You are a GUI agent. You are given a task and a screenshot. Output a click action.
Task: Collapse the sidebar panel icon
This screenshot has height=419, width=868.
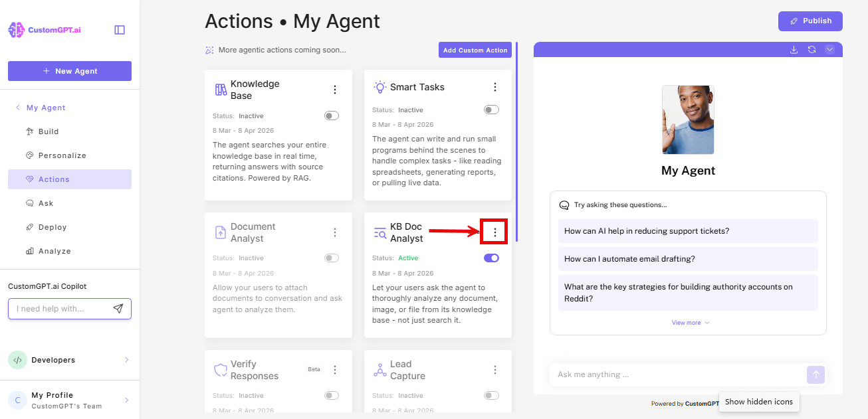(x=120, y=30)
